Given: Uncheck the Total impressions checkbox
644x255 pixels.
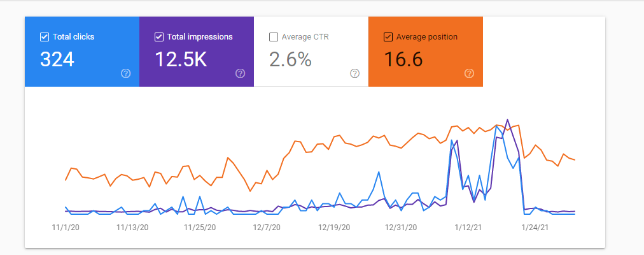Looking at the screenshot, I should pos(159,37).
